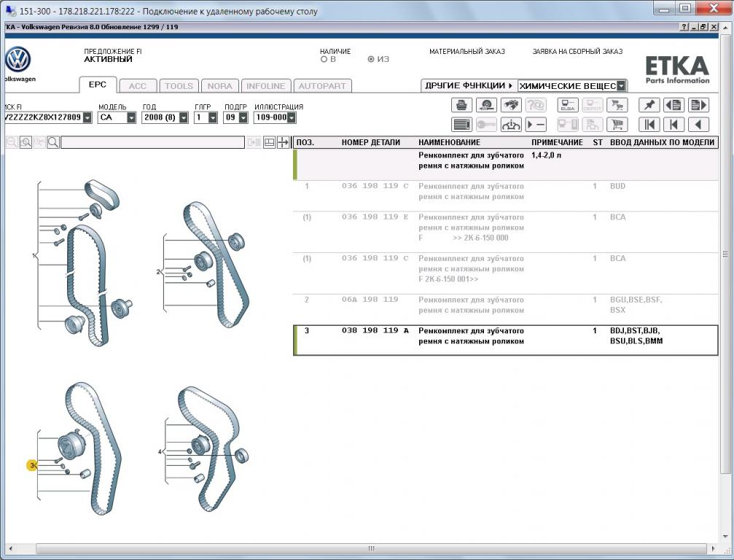Switch to the EPC tab
The height and width of the screenshot is (560, 734).
tap(98, 85)
